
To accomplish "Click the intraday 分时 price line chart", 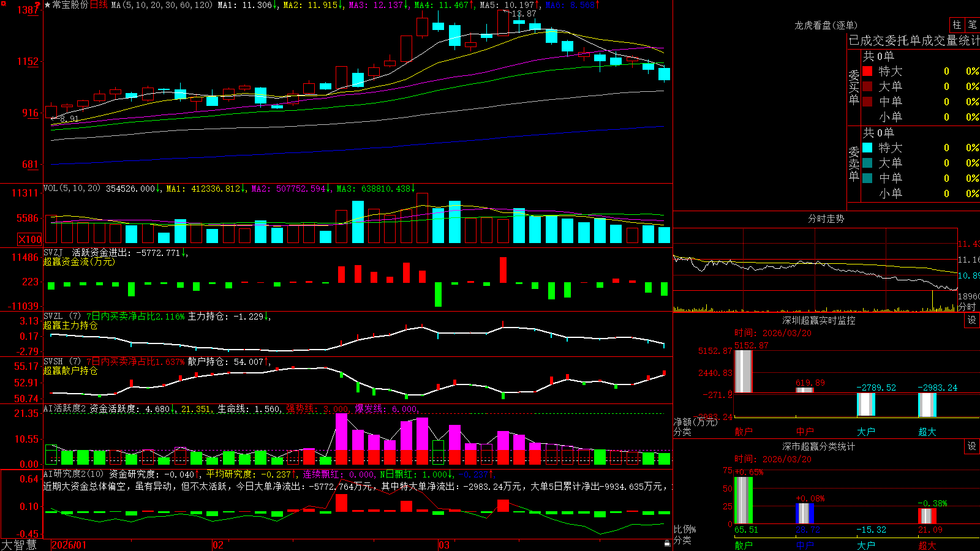I will [815, 270].
